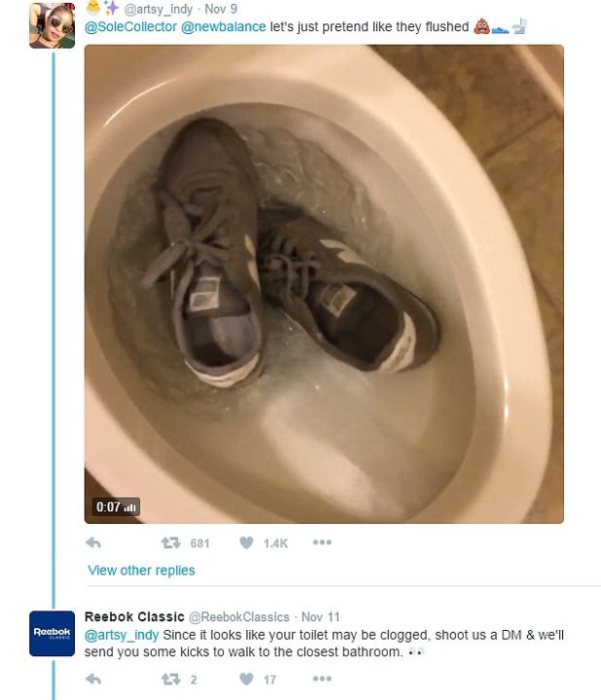Open the @newbalance mention
This screenshot has width=601, height=700.
[224, 27]
